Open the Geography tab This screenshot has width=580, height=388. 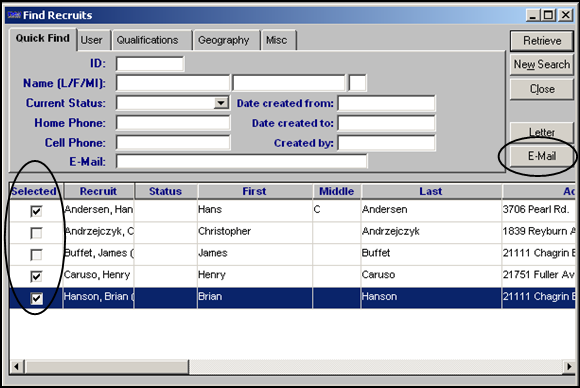click(223, 40)
